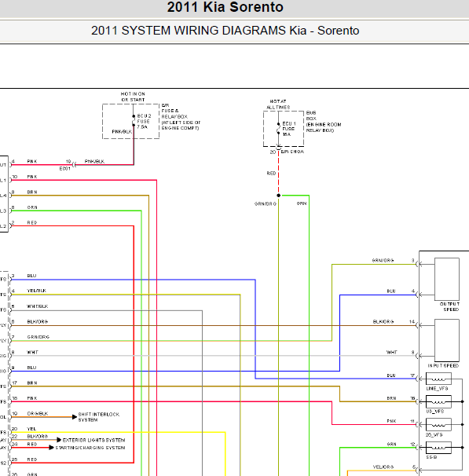Click the System Wiring Diagrams subtitle heading

225,31
